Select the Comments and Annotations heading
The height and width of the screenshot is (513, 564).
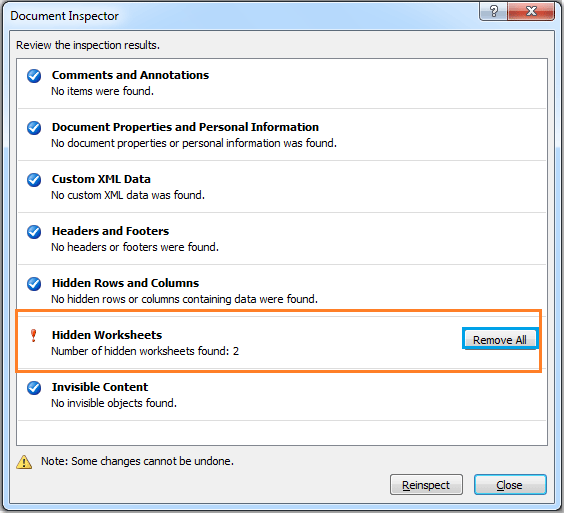tap(130, 75)
